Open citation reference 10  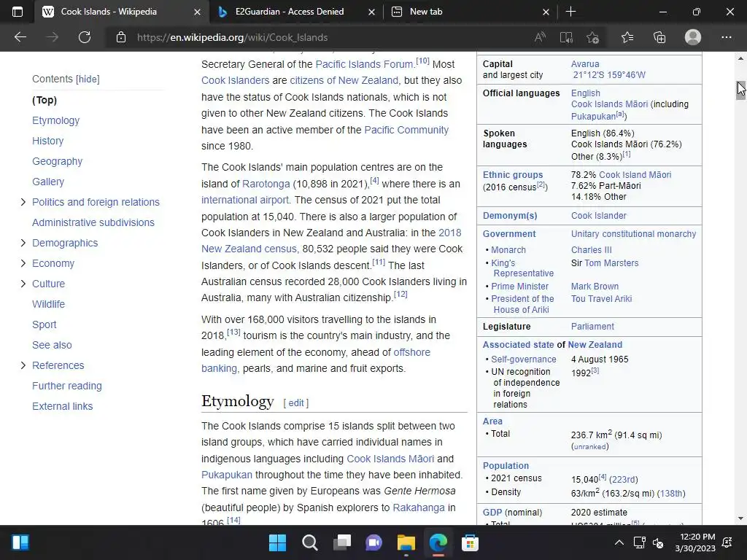422,61
